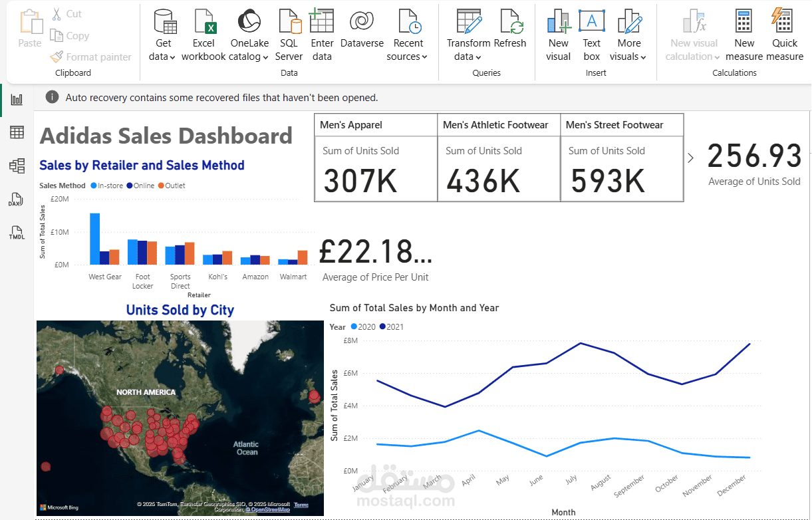The width and height of the screenshot is (812, 520).
Task: Select the Men's Athletic Footwear card
Action: pyautogui.click(x=499, y=158)
